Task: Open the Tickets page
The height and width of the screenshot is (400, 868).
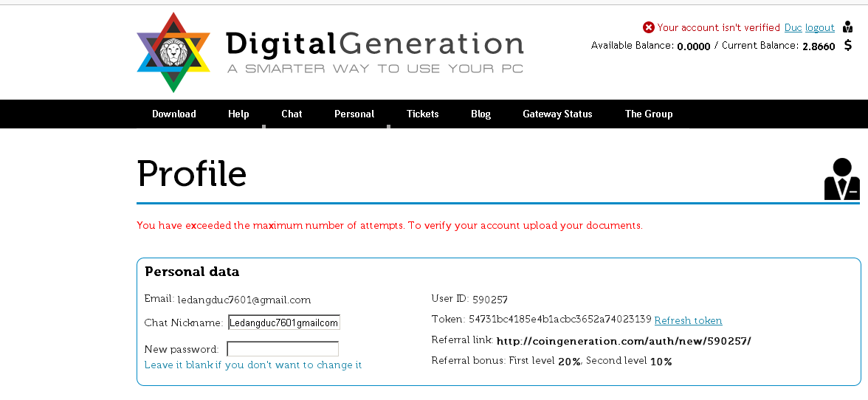Action: [x=423, y=114]
